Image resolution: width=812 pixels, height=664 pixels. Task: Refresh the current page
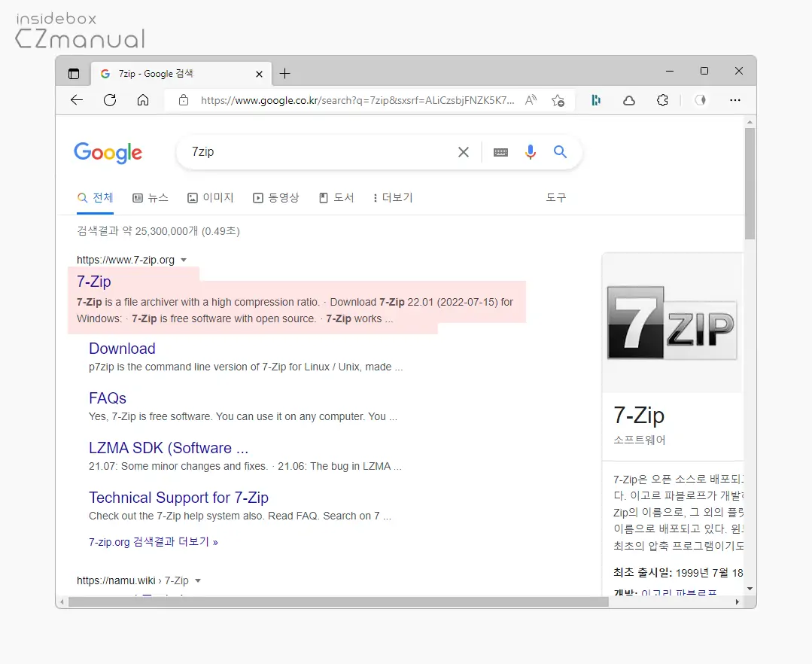[109, 99]
